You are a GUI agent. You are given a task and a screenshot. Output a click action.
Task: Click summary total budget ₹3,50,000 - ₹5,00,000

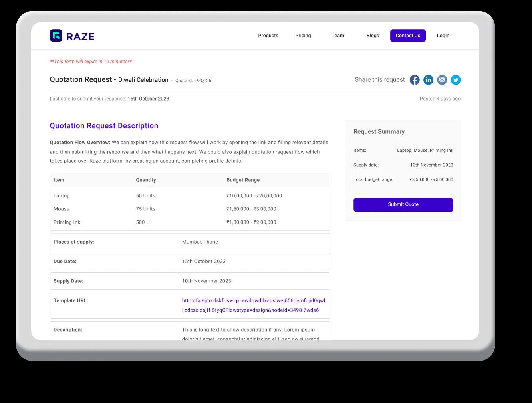(x=431, y=179)
